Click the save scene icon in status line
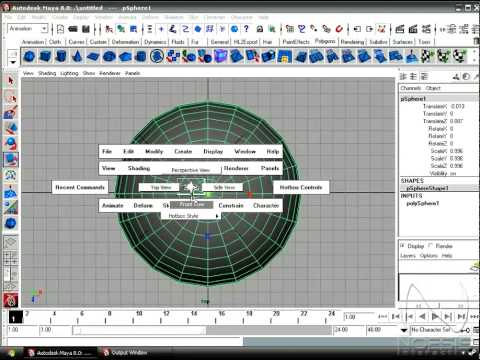The width and height of the screenshot is (480, 360). [x=86, y=29]
